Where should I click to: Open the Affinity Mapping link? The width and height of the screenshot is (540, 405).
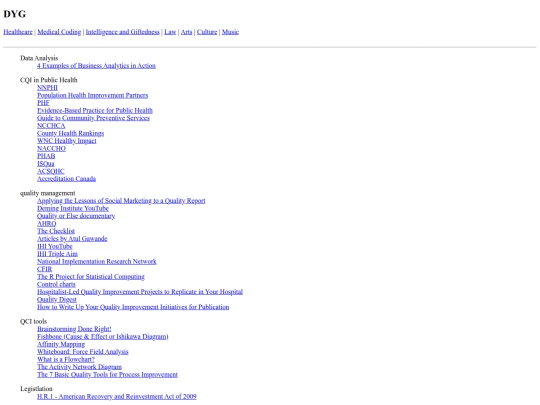[61, 344]
